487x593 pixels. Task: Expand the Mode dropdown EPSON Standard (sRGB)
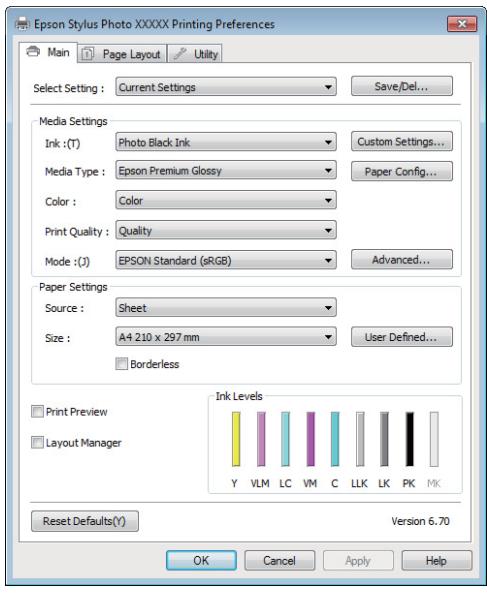coord(226,260)
